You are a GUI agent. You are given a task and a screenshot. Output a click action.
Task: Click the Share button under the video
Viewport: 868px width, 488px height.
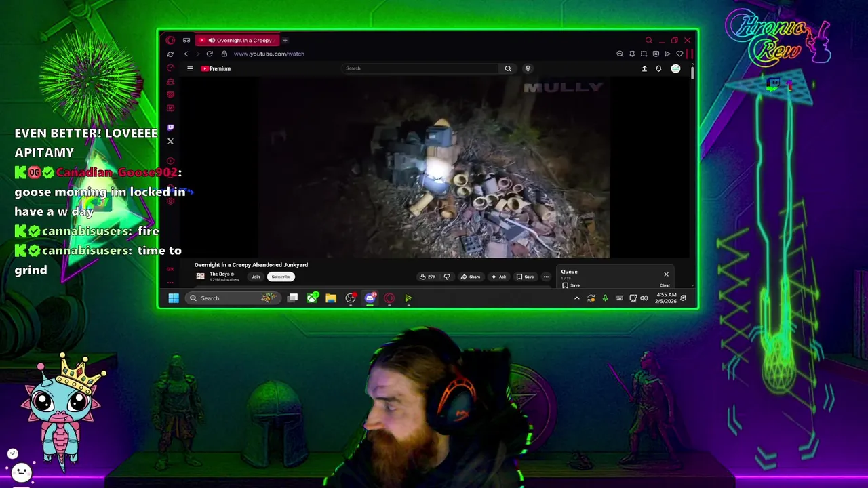tap(471, 277)
